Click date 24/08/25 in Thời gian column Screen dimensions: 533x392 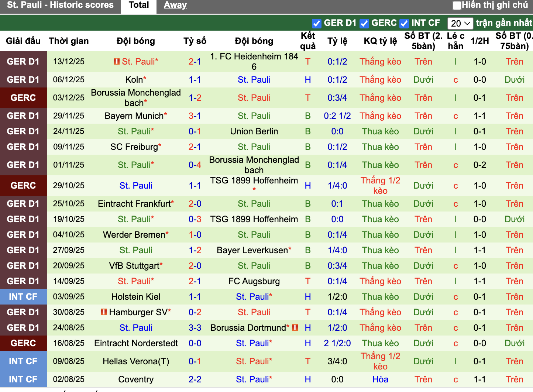(69, 328)
